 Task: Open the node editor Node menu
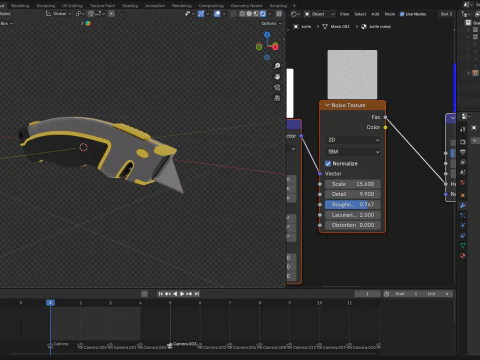coord(390,14)
